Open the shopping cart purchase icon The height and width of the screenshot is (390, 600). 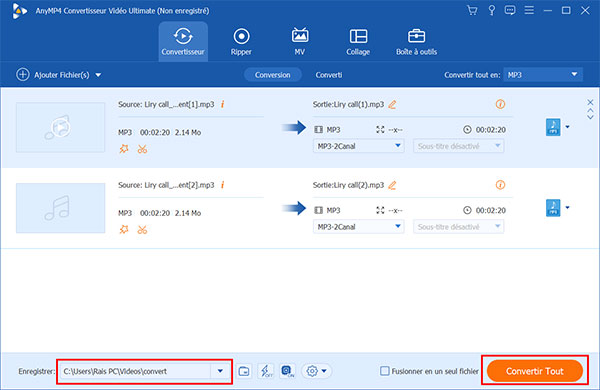click(472, 10)
